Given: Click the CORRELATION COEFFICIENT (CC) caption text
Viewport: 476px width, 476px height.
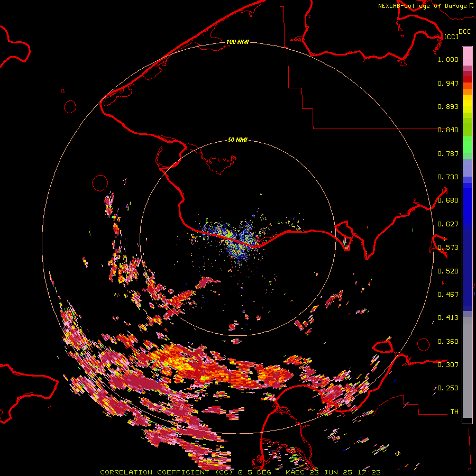Looking at the screenshot, I should pyautogui.click(x=167, y=472).
